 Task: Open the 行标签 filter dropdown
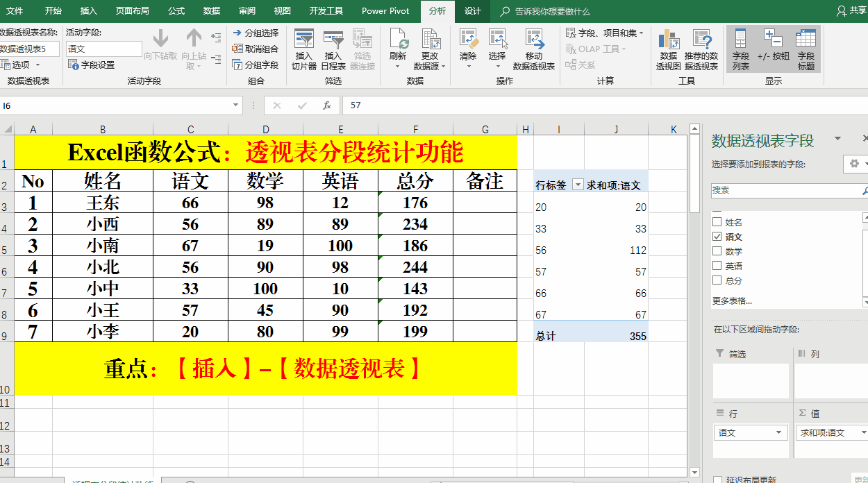577,185
